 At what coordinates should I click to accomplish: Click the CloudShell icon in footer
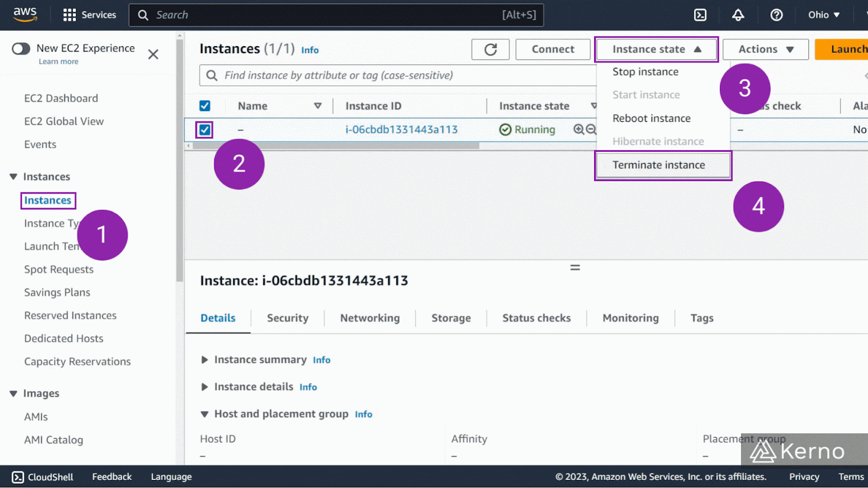coord(18,477)
